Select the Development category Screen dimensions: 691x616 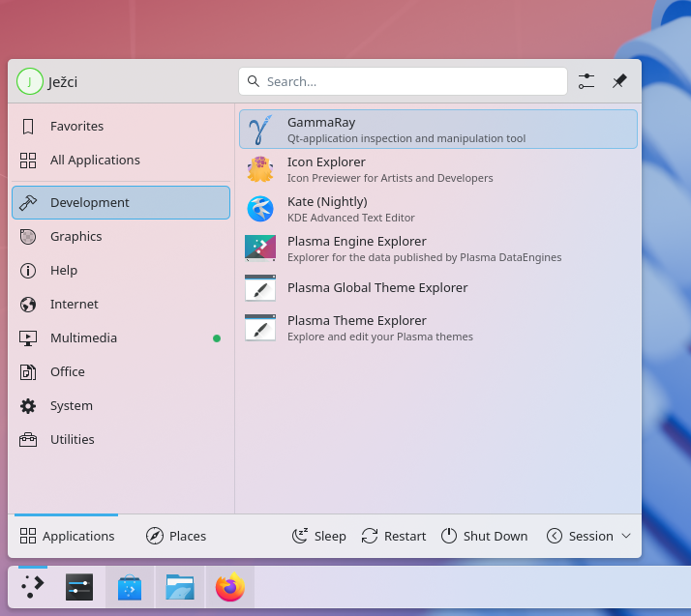click(121, 202)
